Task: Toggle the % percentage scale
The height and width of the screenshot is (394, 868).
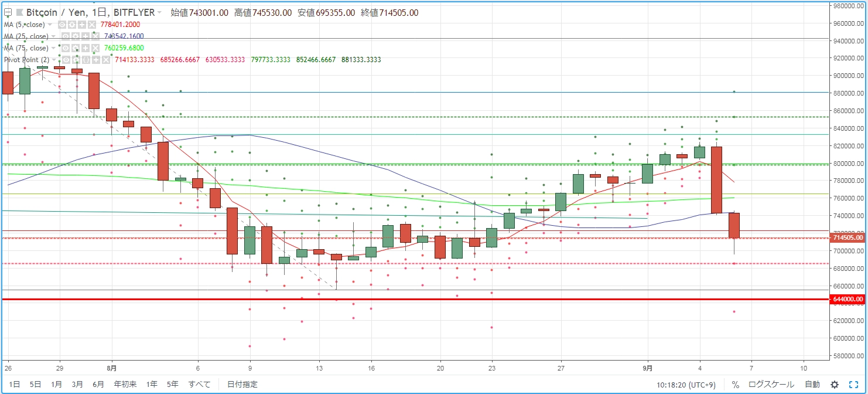Action: (x=736, y=385)
